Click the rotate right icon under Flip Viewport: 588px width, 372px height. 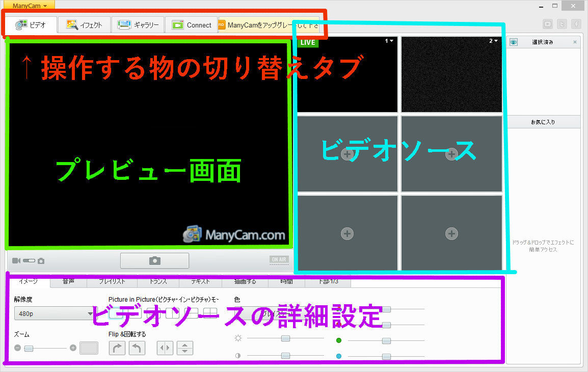tap(117, 348)
